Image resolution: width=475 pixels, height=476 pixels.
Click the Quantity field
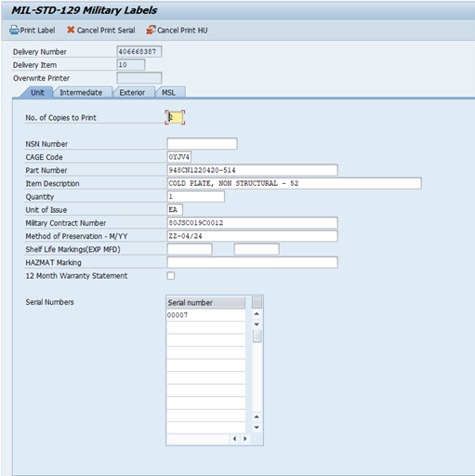196,196
